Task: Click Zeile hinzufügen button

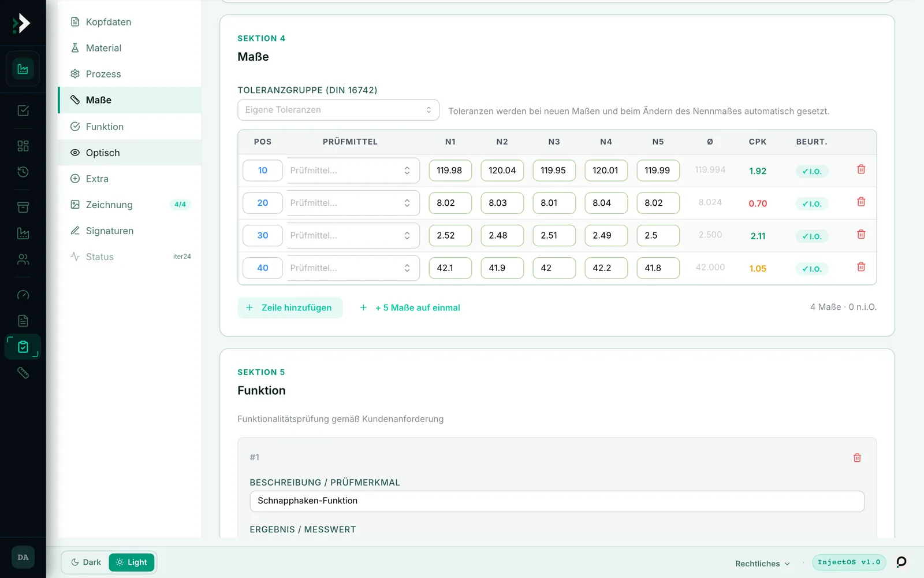Action: tap(290, 307)
